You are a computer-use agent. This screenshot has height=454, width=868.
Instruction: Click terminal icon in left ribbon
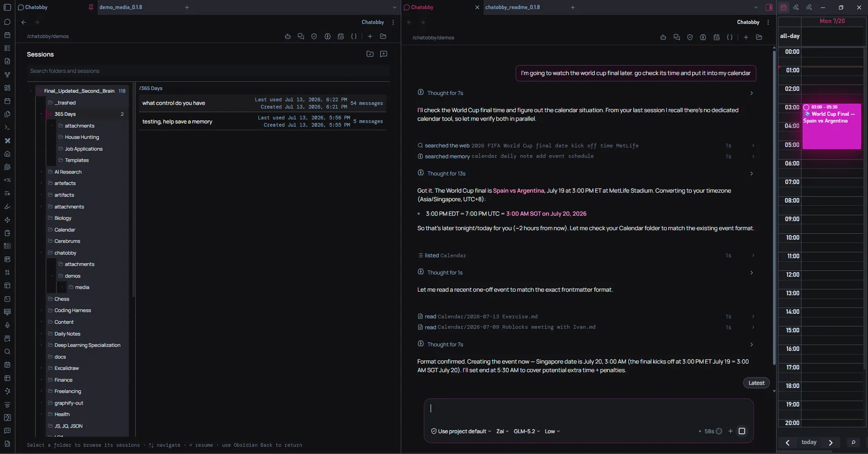coord(7,128)
